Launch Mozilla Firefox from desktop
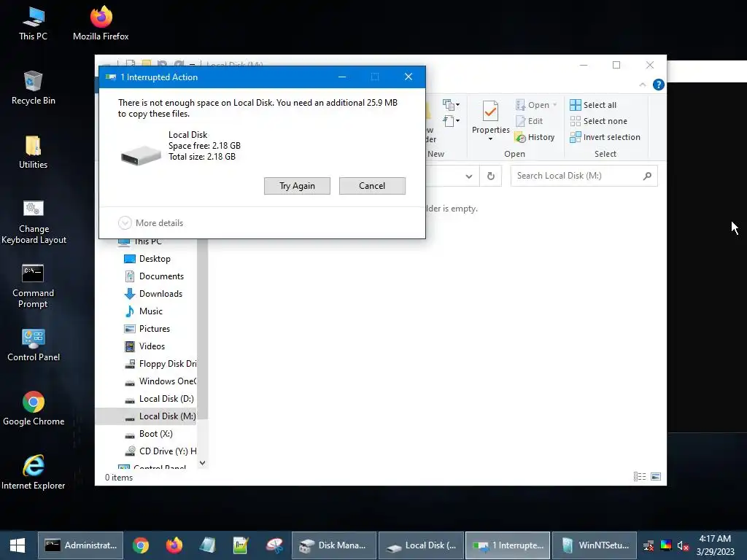 point(101,23)
